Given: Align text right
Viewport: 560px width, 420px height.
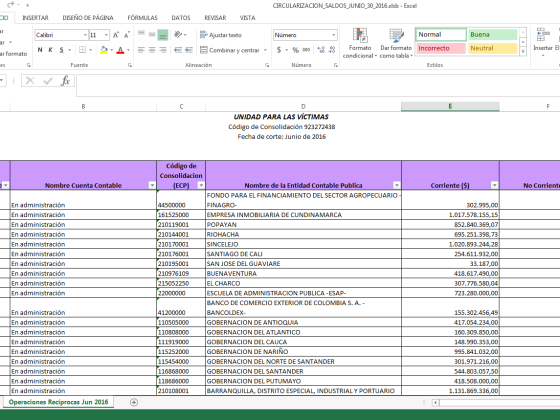Looking at the screenshot, I should [163, 50].
